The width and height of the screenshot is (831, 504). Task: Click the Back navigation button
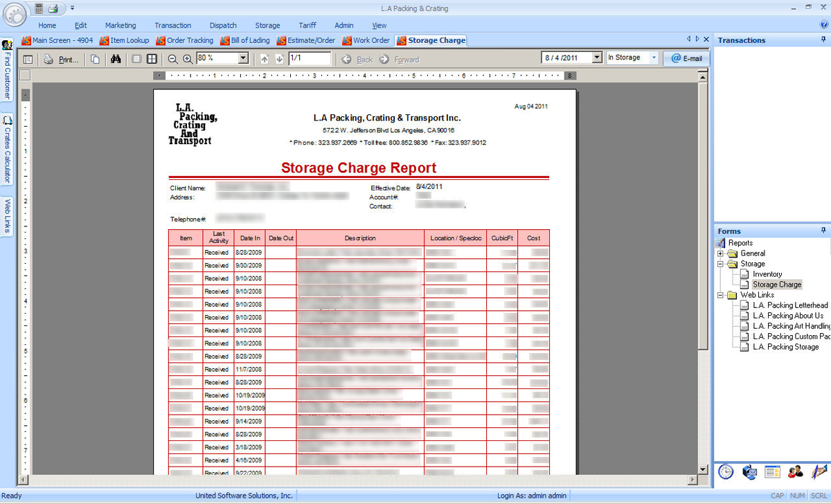(358, 60)
